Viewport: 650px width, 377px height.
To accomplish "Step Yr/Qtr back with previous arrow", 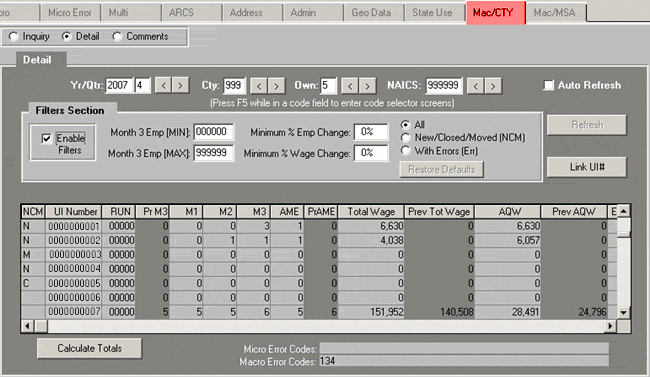I will click(x=164, y=85).
